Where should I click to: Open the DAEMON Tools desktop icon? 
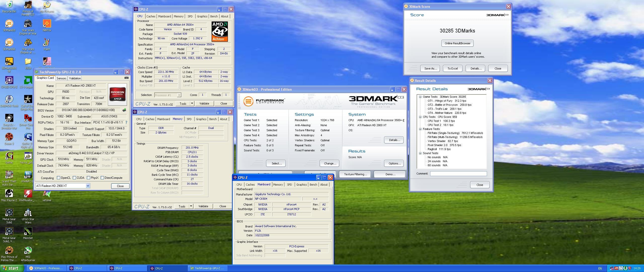coord(9,99)
